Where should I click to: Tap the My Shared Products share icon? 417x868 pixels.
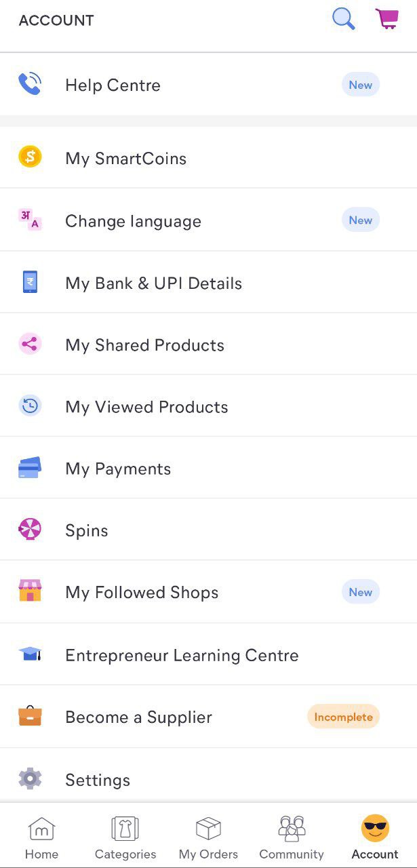point(30,344)
